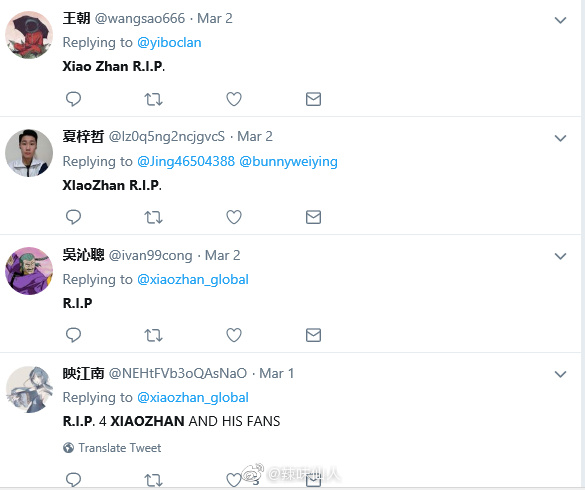Image resolution: width=585 pixels, height=490 pixels.
Task: Share lz0q5ng2ncjgvcS tweet via message icon
Action: point(313,217)
